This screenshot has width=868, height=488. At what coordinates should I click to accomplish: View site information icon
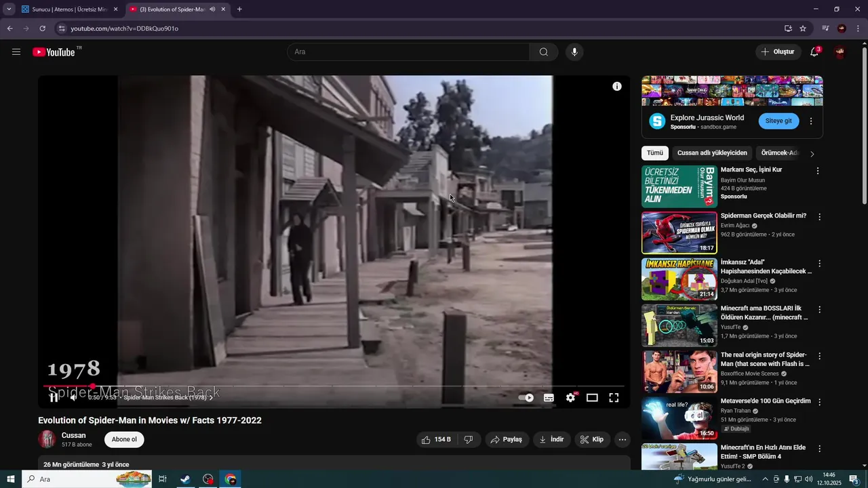(61, 28)
